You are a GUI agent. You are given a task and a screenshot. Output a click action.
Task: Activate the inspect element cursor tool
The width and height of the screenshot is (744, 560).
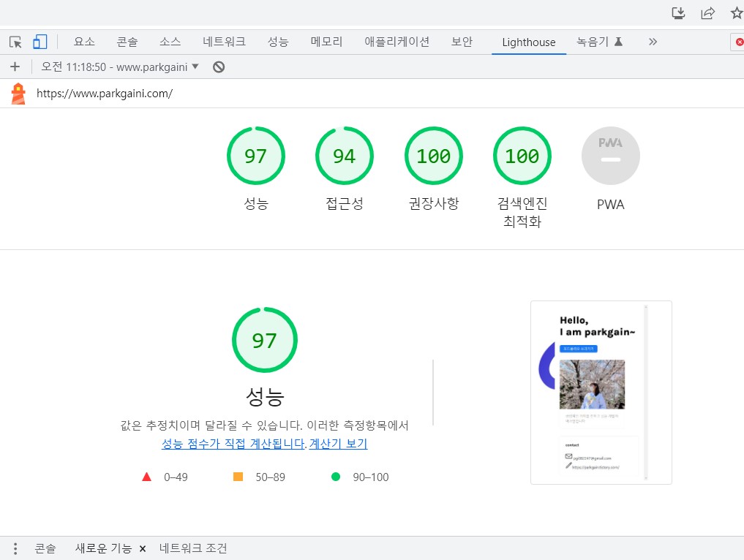[15, 42]
